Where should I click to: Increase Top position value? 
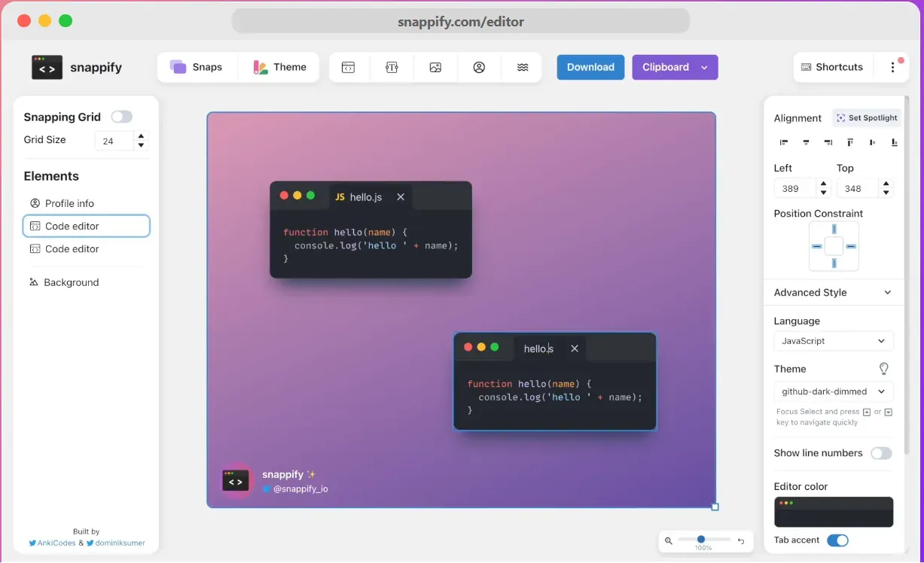click(x=886, y=184)
